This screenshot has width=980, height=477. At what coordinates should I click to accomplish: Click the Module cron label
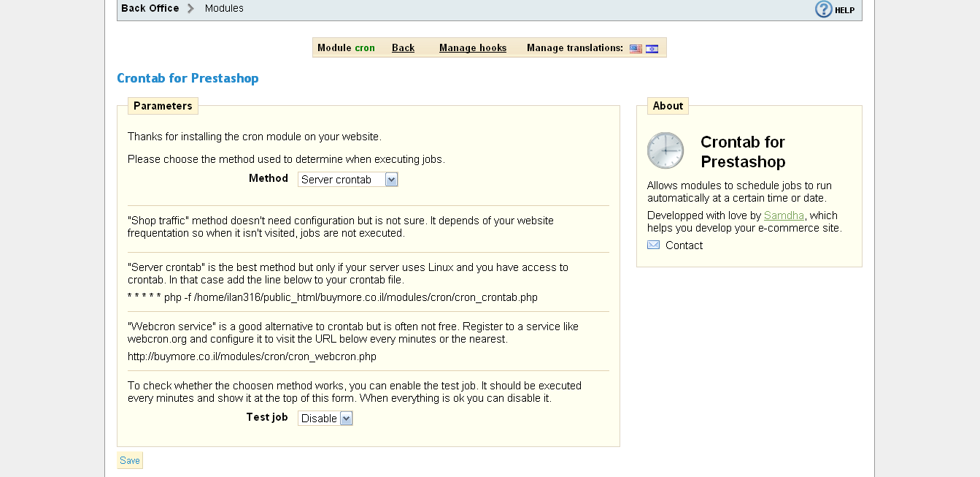(x=346, y=48)
